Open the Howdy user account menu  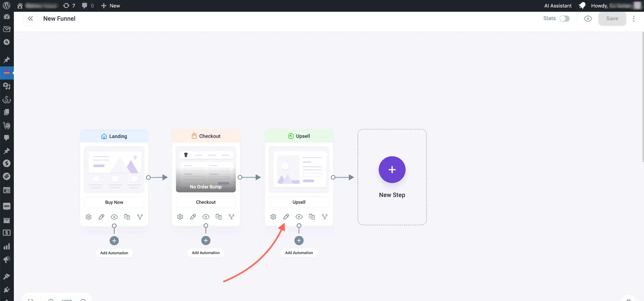616,6
